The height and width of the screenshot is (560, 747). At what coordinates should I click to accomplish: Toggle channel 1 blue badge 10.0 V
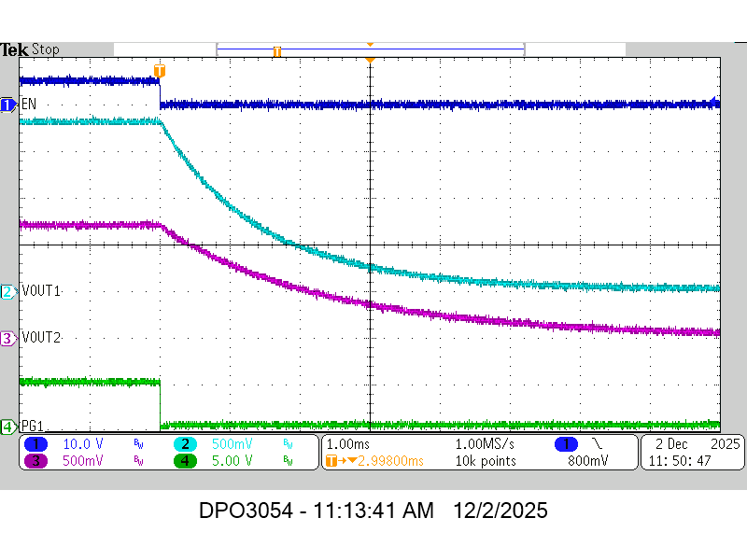click(36, 443)
